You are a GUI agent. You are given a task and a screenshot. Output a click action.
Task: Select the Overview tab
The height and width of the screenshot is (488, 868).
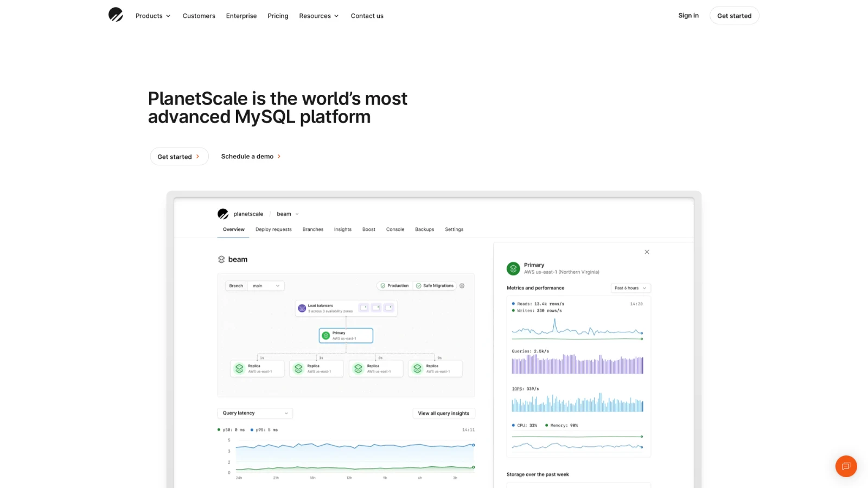[234, 229]
